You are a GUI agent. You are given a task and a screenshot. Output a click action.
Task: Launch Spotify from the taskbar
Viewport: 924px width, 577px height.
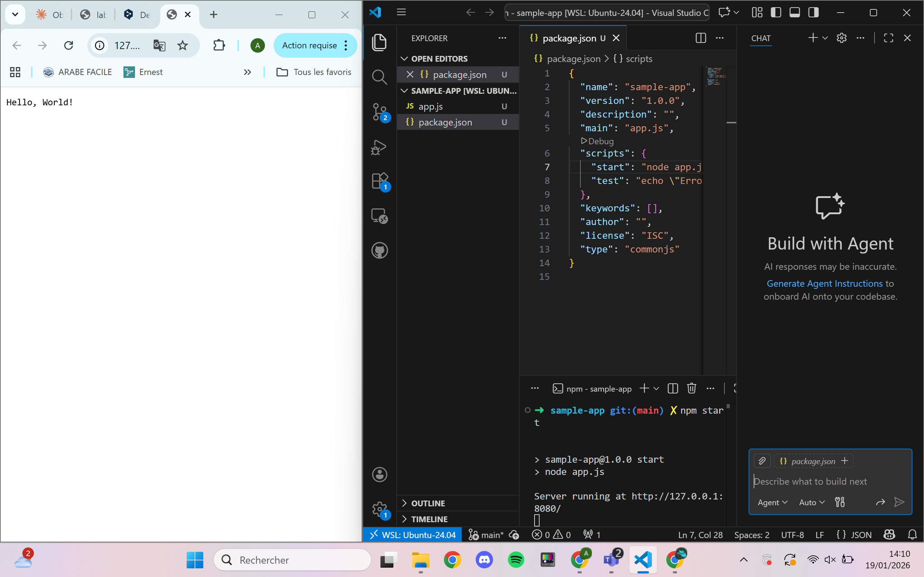pyautogui.click(x=515, y=559)
